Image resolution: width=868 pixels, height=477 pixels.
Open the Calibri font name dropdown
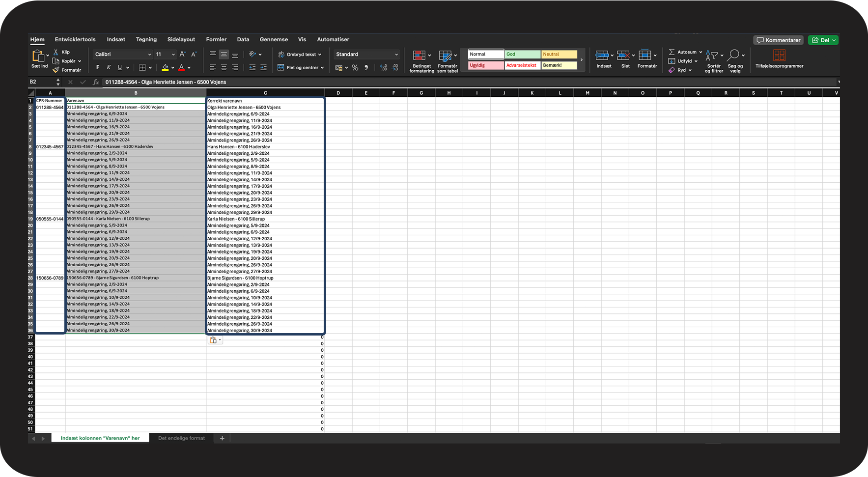[149, 55]
